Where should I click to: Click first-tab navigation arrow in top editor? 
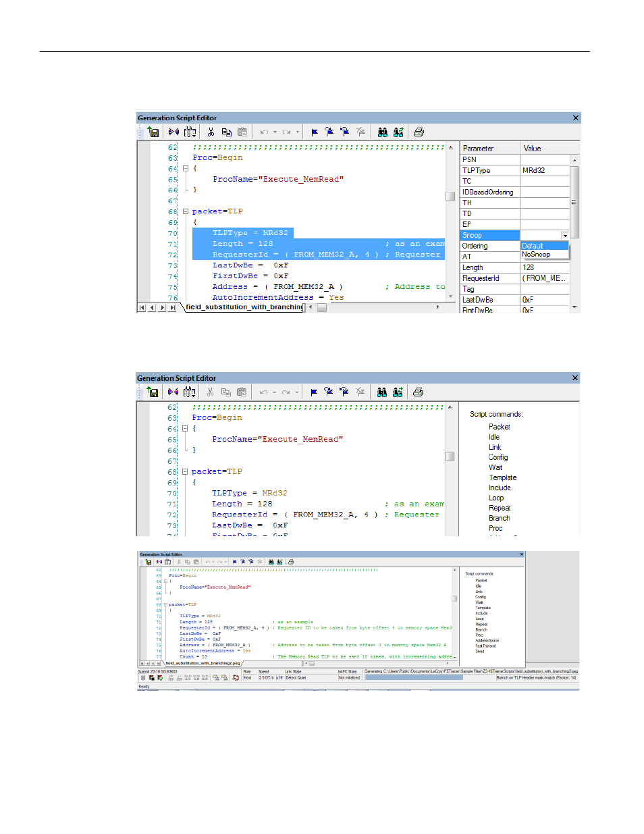click(x=142, y=307)
